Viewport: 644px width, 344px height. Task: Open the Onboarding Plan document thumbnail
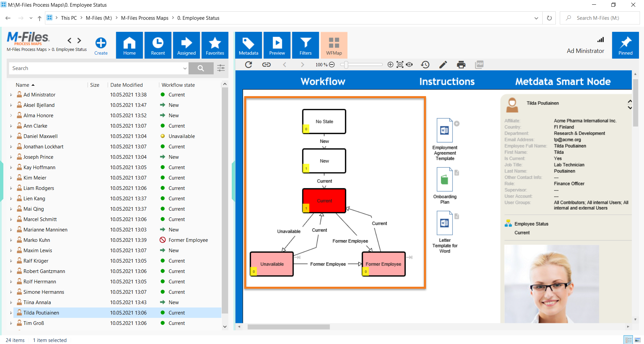point(444,180)
